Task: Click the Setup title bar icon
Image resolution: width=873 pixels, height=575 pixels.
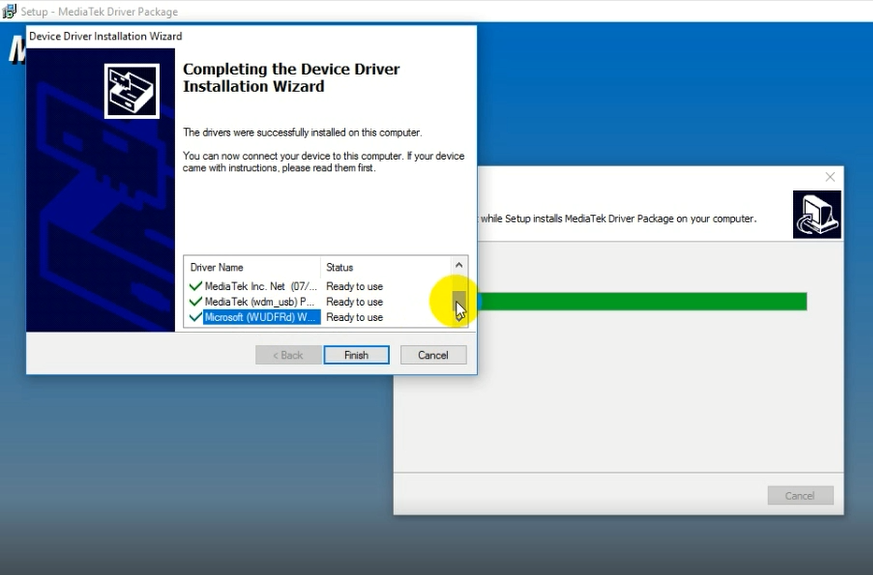Action: [x=9, y=11]
